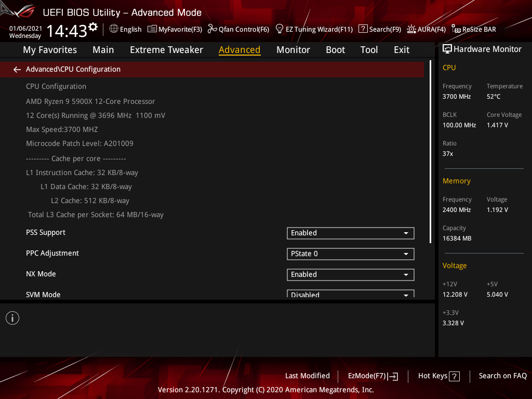Switch to EzMode(F7)
Viewport: 532px width, 399px height.
pyautogui.click(x=367, y=376)
